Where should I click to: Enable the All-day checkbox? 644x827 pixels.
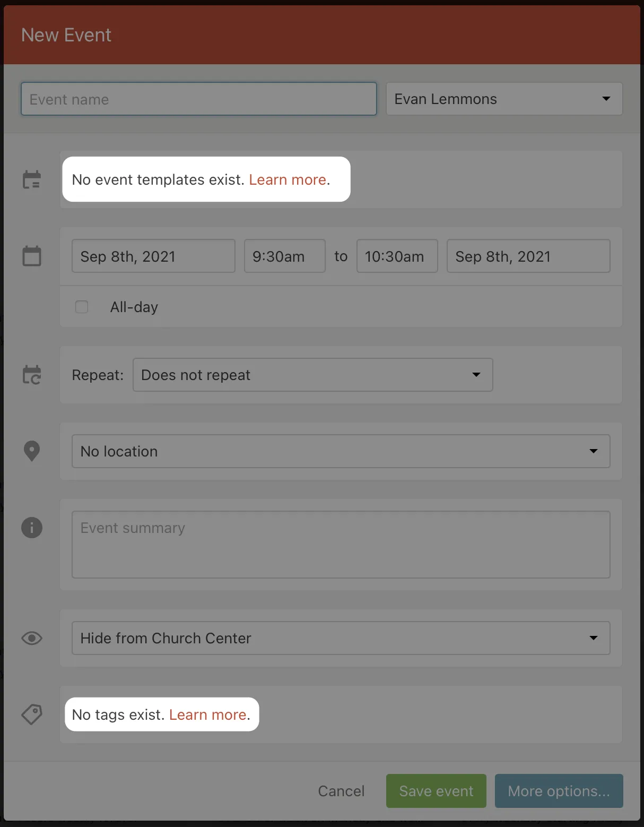coord(82,307)
